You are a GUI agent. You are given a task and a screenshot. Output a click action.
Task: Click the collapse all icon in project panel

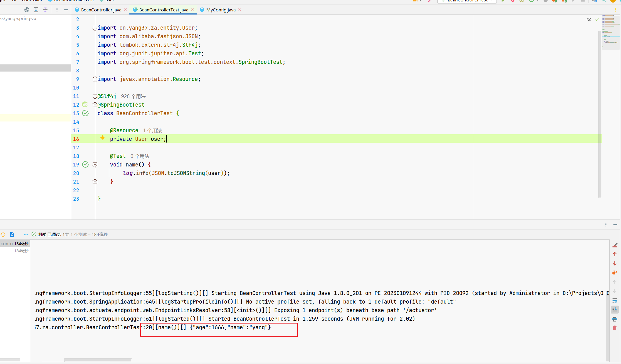tap(45, 10)
